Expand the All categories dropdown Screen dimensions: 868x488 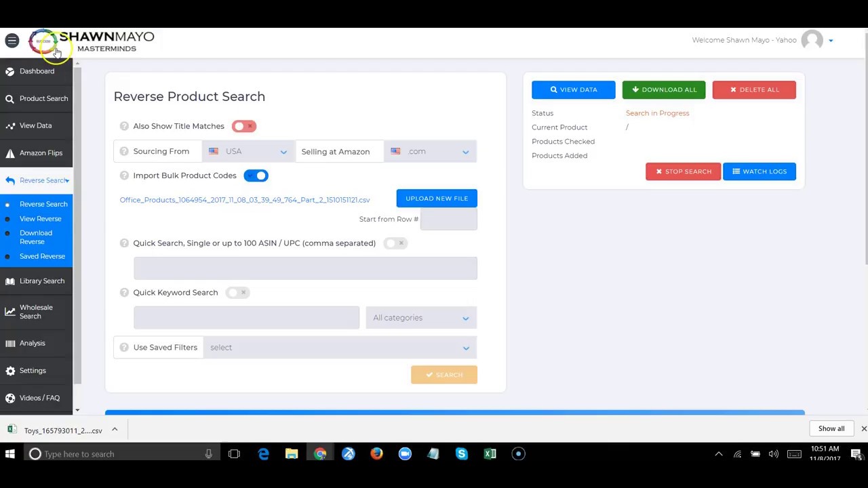click(420, 318)
